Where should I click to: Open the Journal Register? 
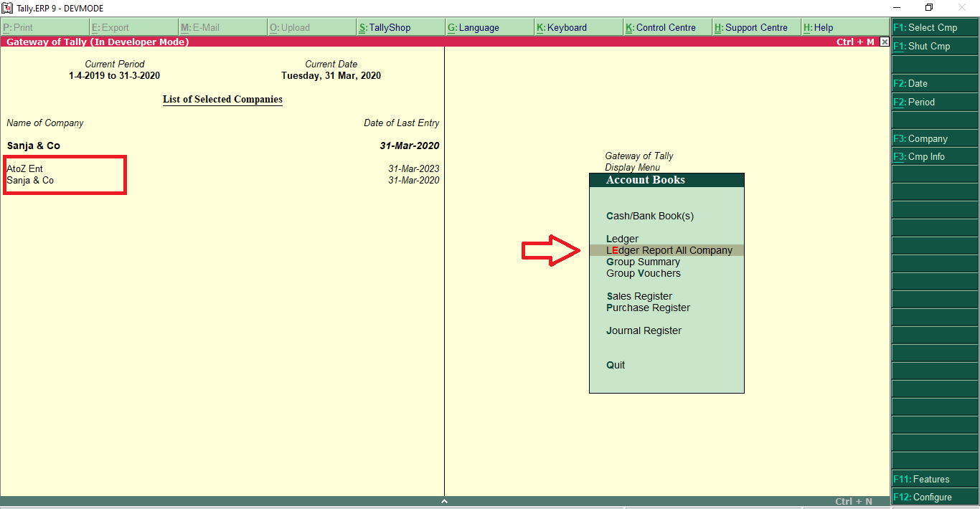tap(644, 330)
